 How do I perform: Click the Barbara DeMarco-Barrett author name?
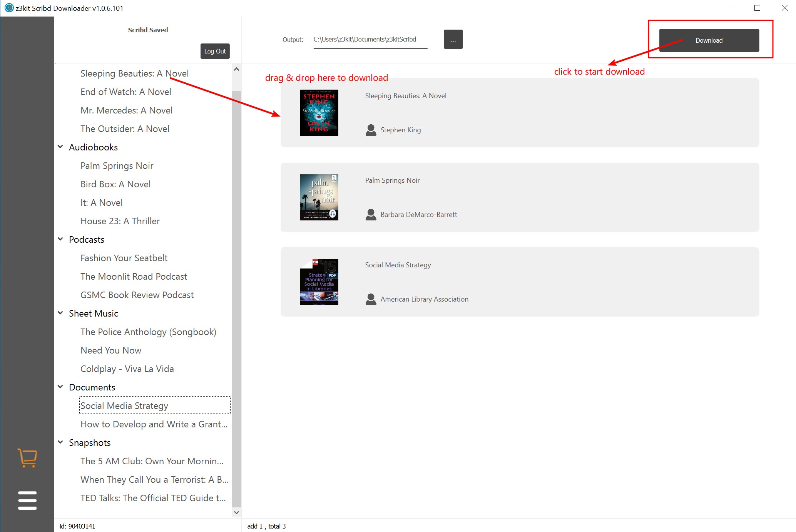(x=419, y=215)
